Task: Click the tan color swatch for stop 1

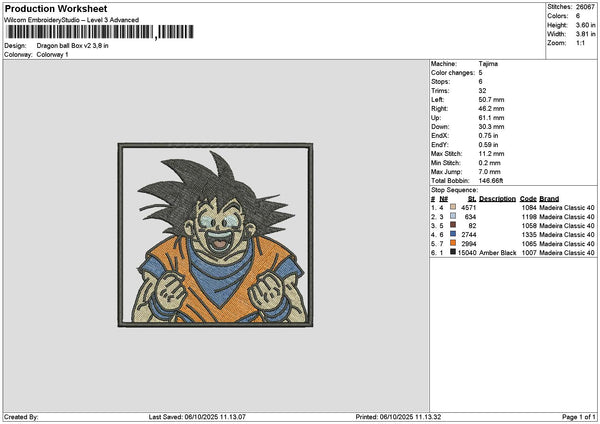Action: coord(453,207)
